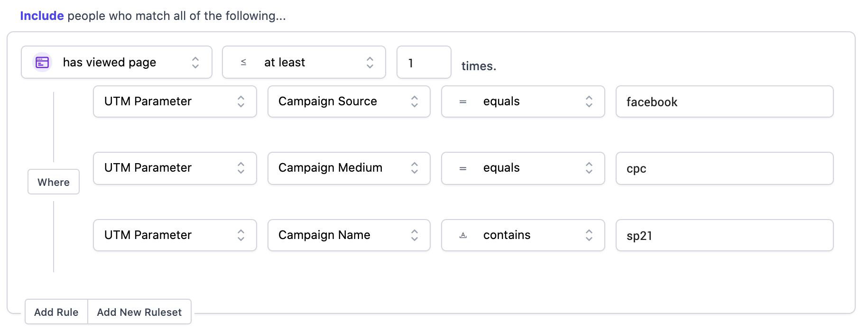
Task: Expand the first UTM Parameter dropdown
Action: [x=175, y=101]
